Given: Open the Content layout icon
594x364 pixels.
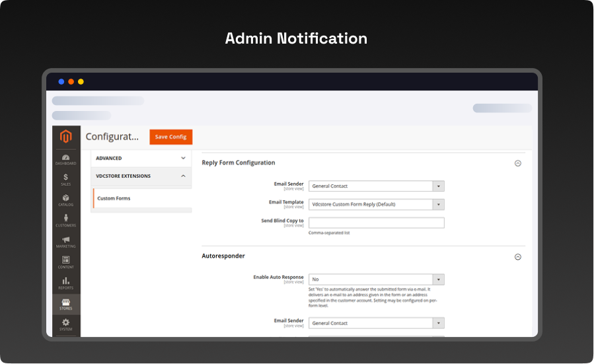Looking at the screenshot, I should click(65, 262).
